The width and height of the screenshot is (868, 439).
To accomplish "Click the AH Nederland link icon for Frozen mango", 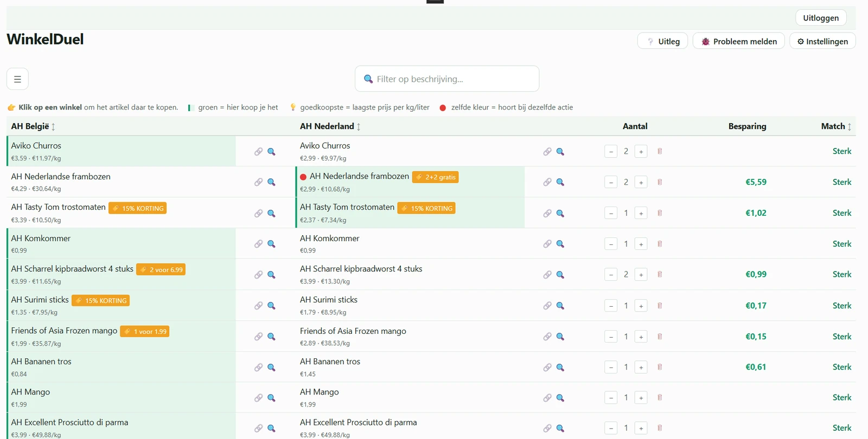I will 547,337.
